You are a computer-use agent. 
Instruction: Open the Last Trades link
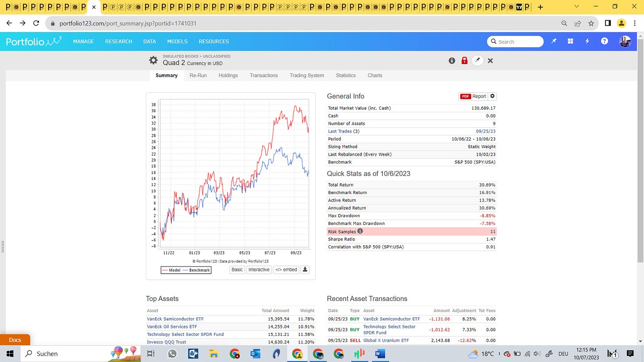(340, 131)
